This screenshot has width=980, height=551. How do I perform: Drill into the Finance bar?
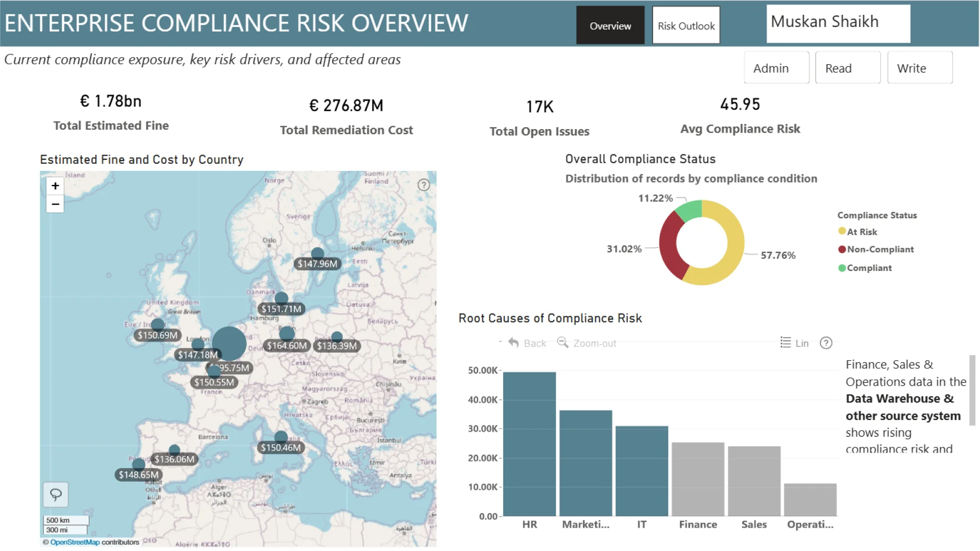pyautogui.click(x=698, y=479)
